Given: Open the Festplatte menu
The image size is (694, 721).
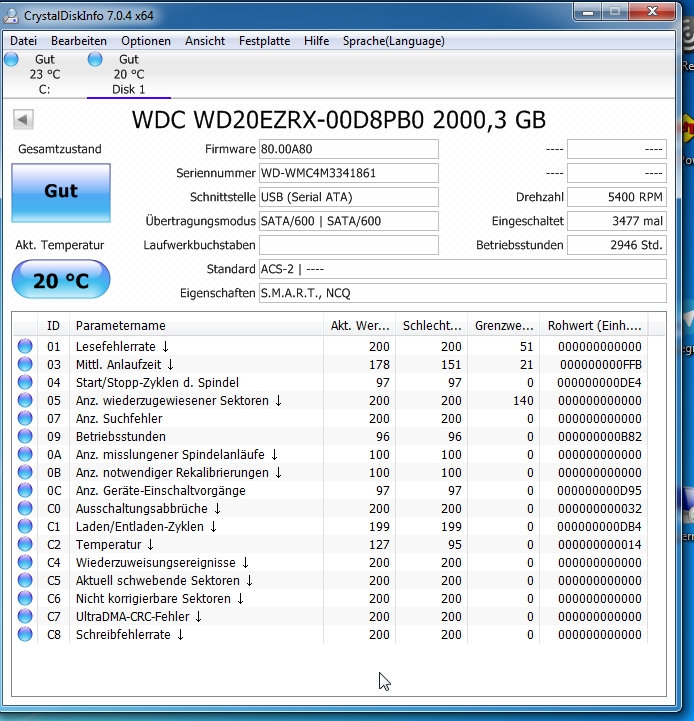Looking at the screenshot, I should (264, 41).
